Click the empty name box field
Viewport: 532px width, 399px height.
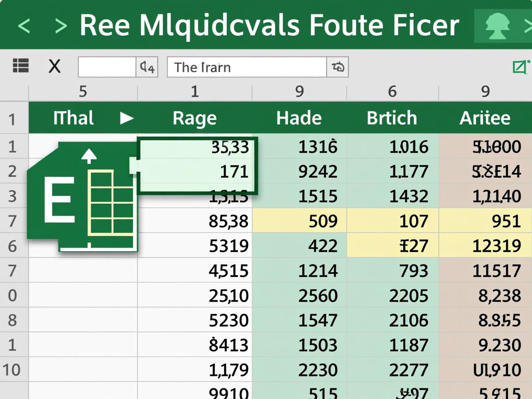tap(107, 67)
